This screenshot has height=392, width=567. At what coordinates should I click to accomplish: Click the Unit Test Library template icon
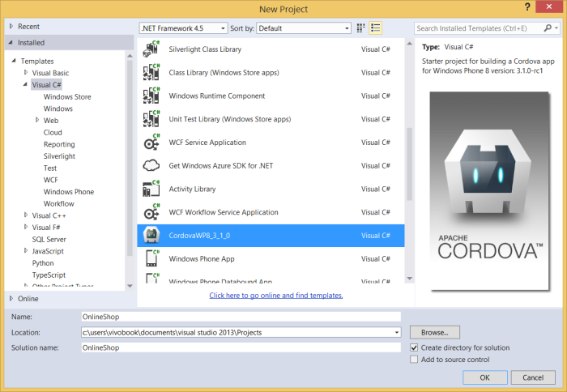(151, 119)
